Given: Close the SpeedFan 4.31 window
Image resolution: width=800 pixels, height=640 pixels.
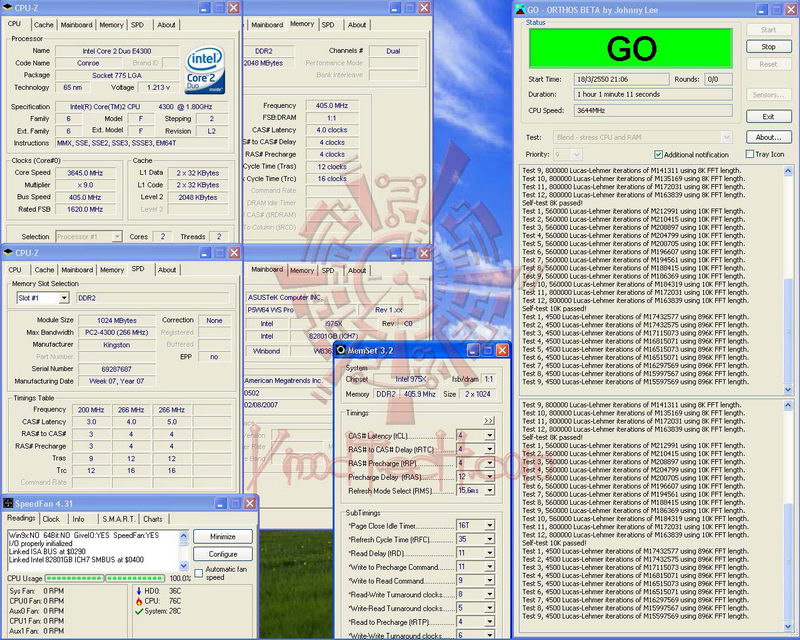Looking at the screenshot, I should [x=250, y=503].
